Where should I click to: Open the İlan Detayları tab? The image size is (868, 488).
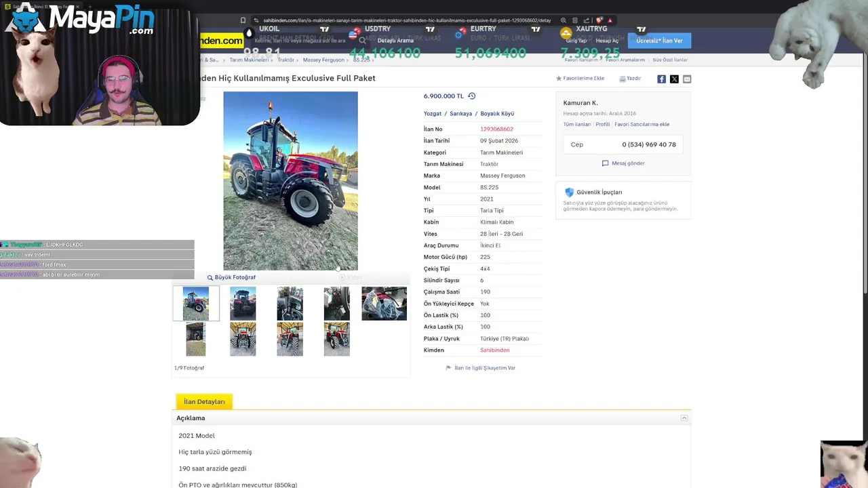(x=204, y=402)
